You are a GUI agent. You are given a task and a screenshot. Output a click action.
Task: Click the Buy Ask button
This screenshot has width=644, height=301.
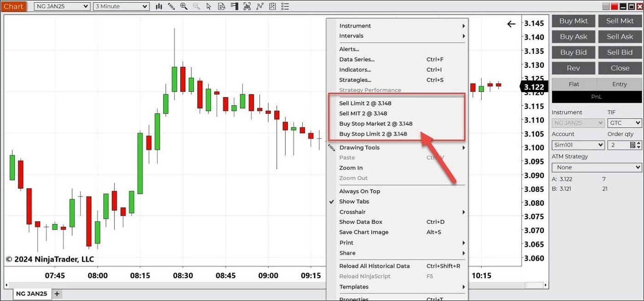point(573,36)
